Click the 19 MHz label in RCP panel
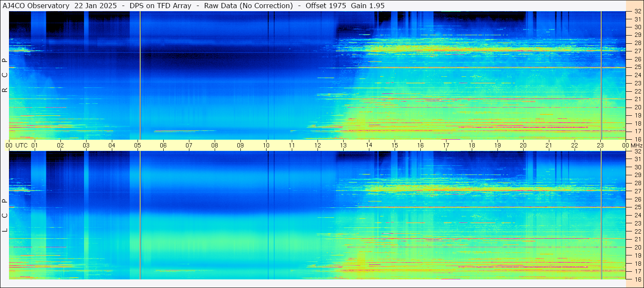The image size is (644, 288). click(637, 115)
